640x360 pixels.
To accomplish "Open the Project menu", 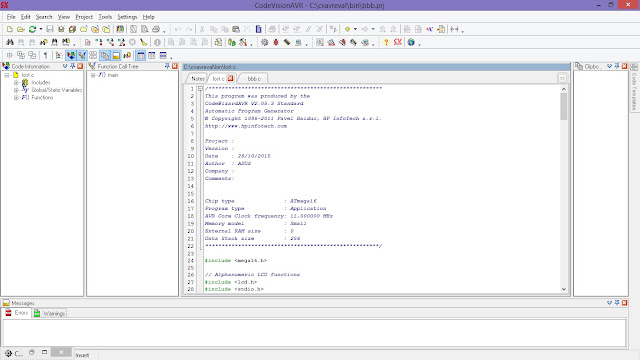I will pos(84,17).
